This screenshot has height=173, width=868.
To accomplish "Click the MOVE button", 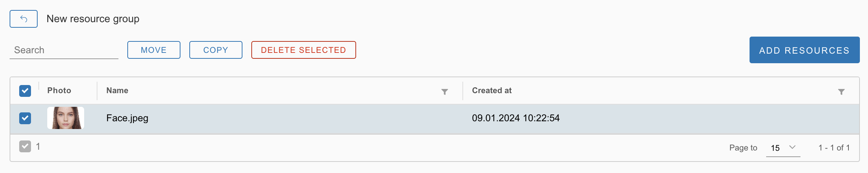I will click(154, 50).
